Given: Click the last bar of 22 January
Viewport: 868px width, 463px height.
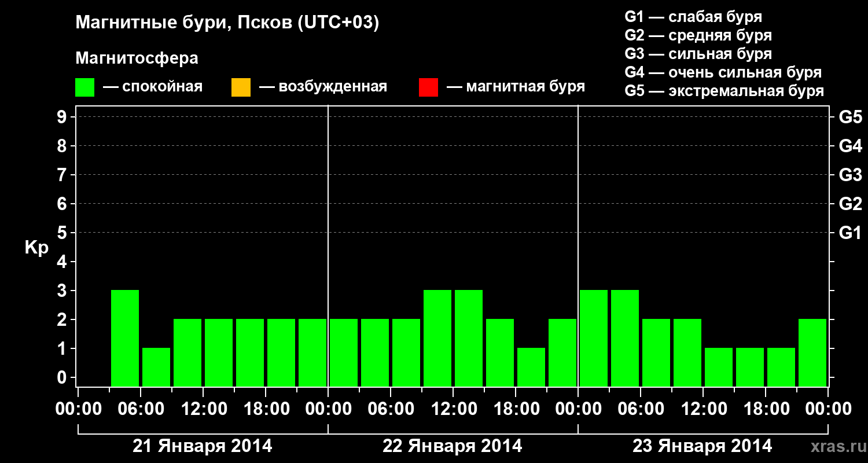Looking at the screenshot, I should pyautogui.click(x=562, y=352).
